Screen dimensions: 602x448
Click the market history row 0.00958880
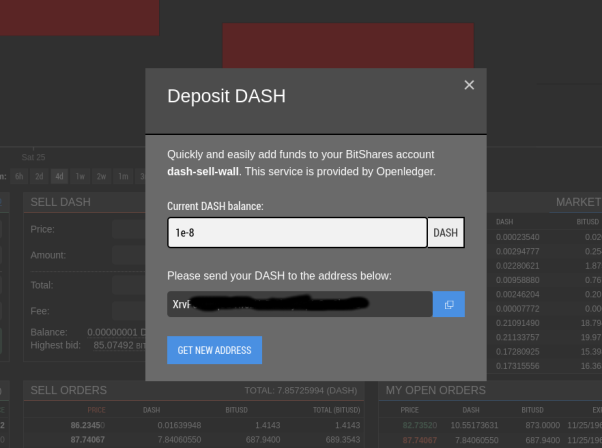[544, 280]
